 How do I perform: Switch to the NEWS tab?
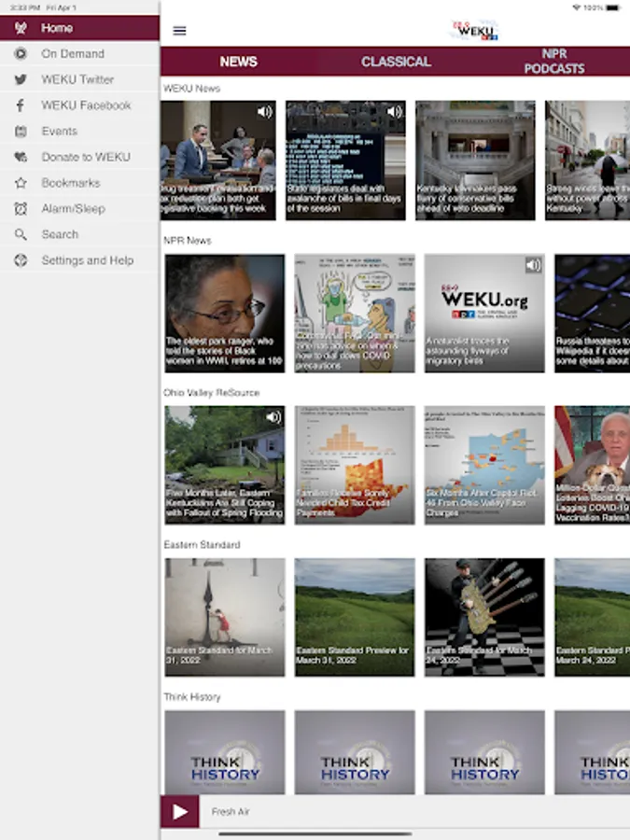pyautogui.click(x=238, y=61)
